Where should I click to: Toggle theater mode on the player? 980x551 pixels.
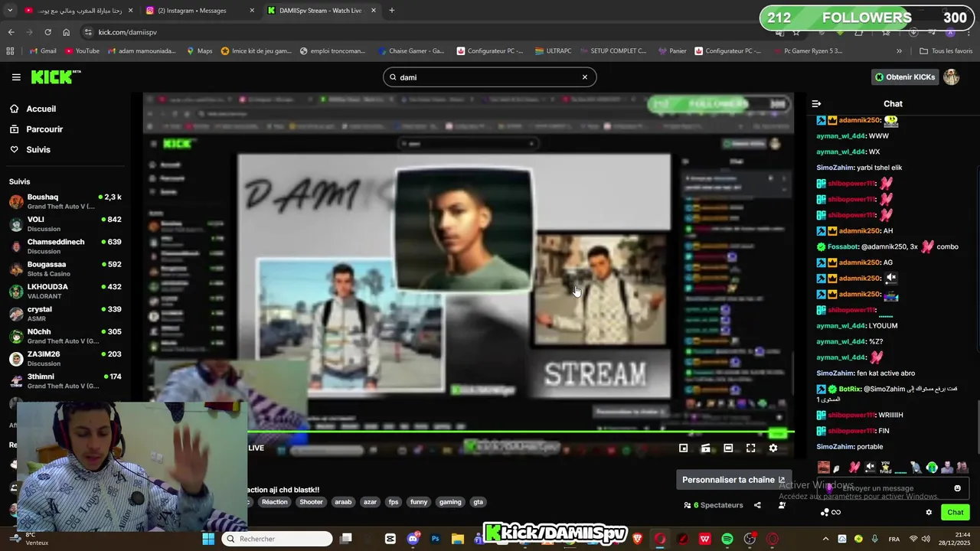point(728,448)
